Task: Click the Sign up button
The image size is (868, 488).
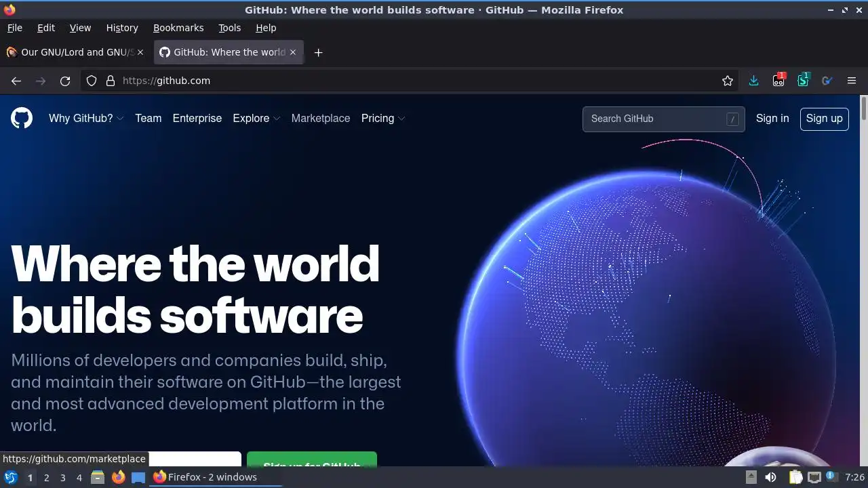Action: pos(824,119)
